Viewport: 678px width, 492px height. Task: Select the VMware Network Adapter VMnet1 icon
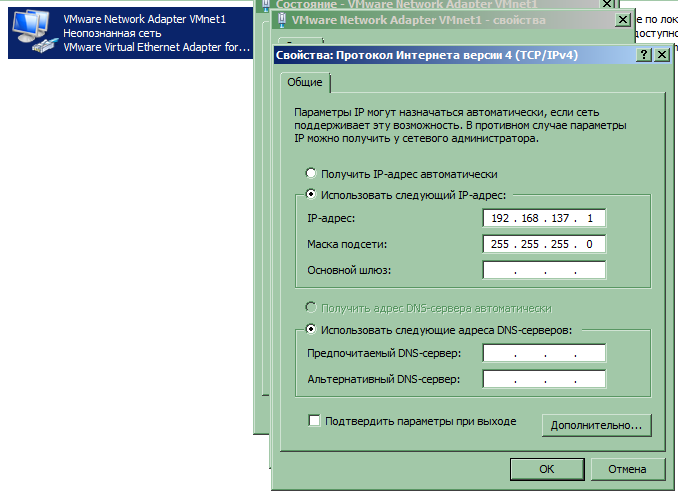tap(35, 33)
